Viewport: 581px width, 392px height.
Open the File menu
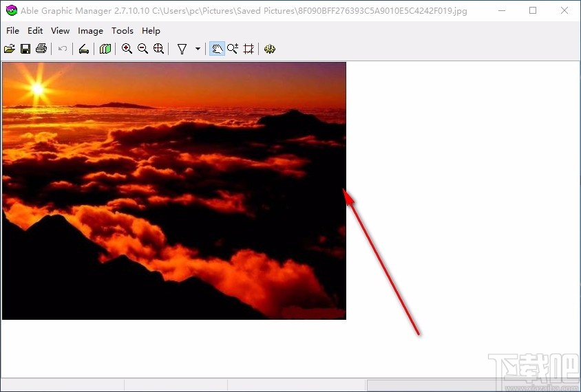tap(12, 31)
